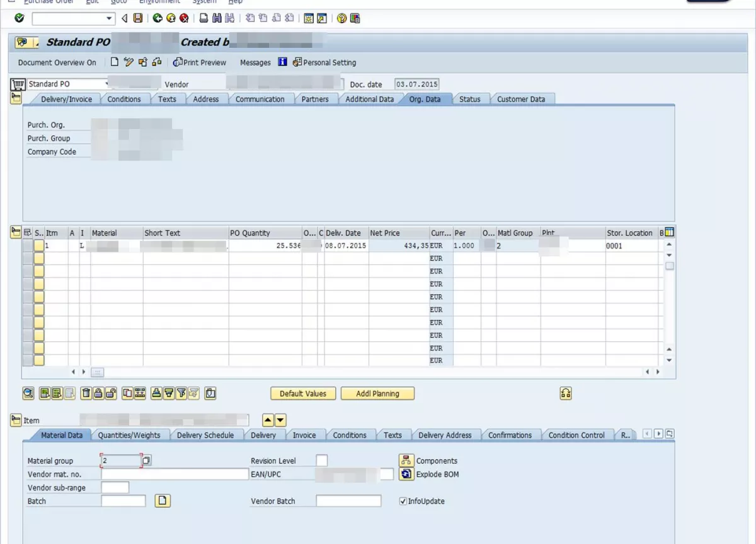The image size is (756, 544).
Task: Select the row selector for item 1
Action: pos(28,246)
